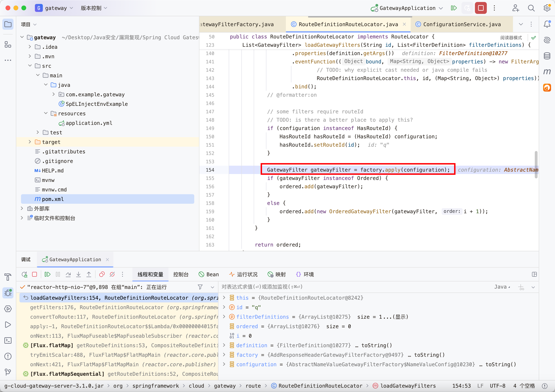
Task: Open the Console debug tab
Action: click(181, 274)
